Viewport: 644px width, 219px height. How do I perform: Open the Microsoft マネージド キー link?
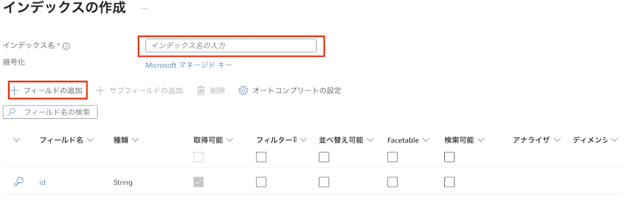tap(189, 65)
